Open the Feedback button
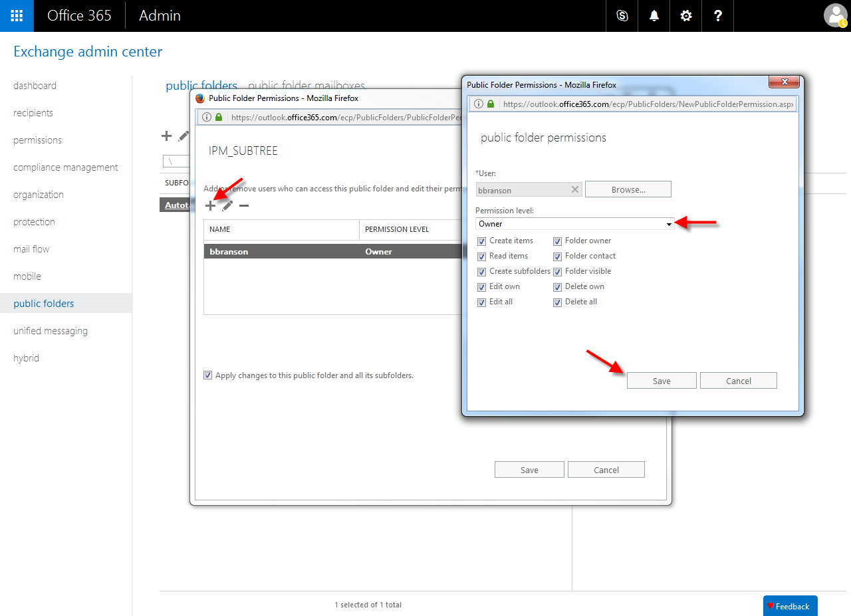Viewport: 851px width, 616px height. tap(790, 606)
